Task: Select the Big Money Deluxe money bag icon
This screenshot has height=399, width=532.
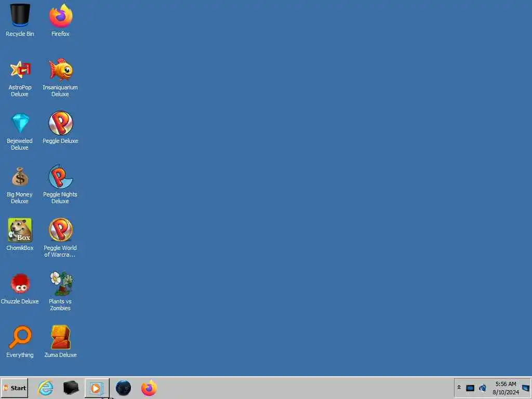Action: 20,185
